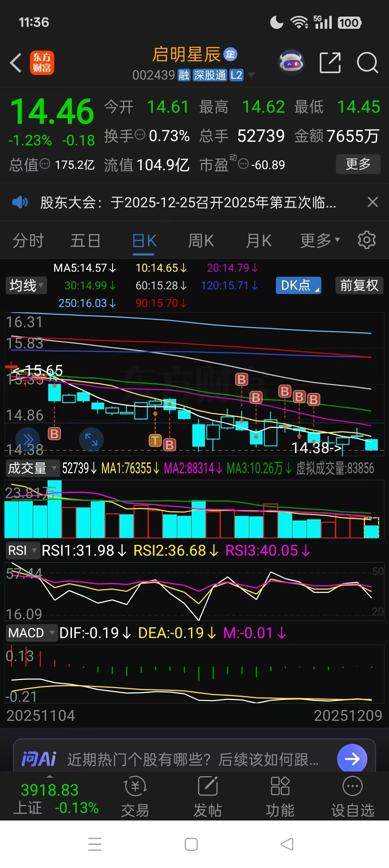The image size is (389, 868).
Task: Open the robot AI assistant avatar
Action: point(291,63)
